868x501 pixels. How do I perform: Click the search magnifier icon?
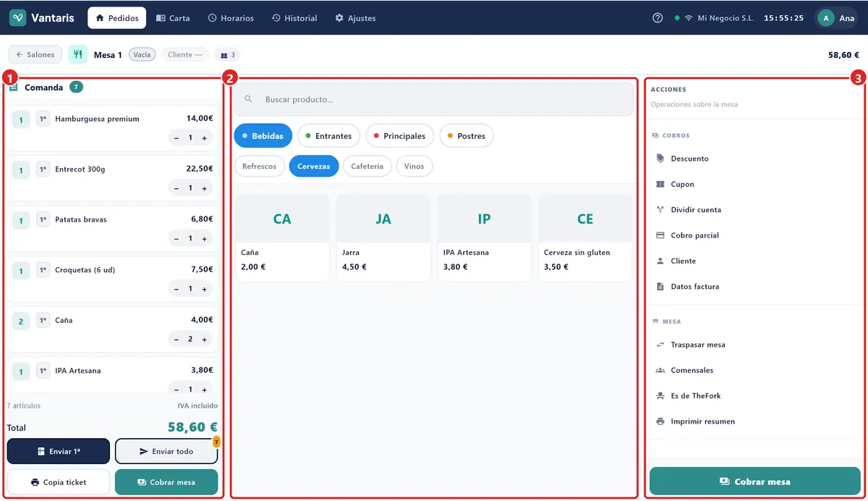pyautogui.click(x=248, y=99)
